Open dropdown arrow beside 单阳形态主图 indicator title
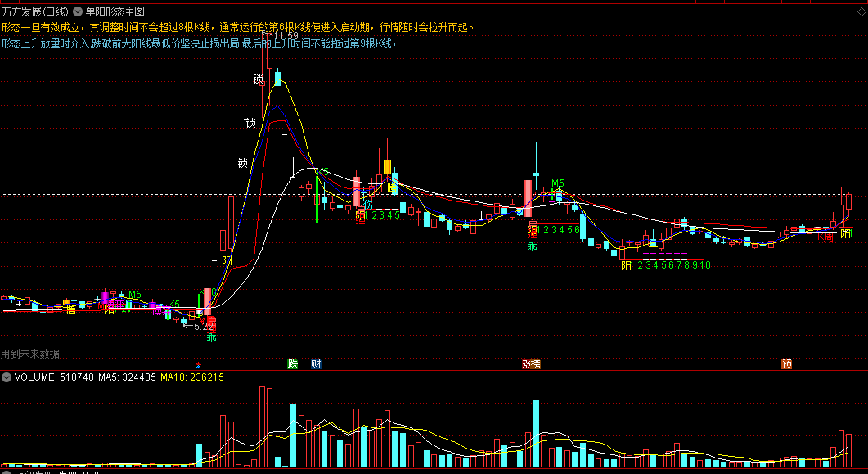This screenshot has width=868, height=474. pyautogui.click(x=76, y=11)
